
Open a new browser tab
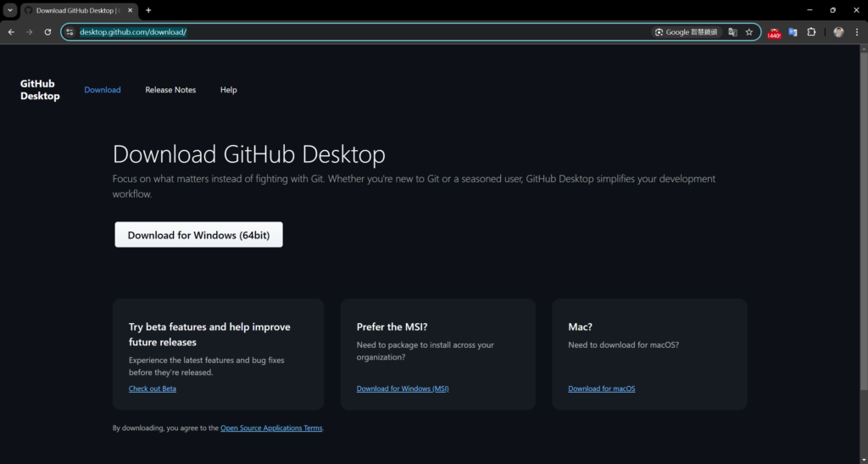point(148,10)
